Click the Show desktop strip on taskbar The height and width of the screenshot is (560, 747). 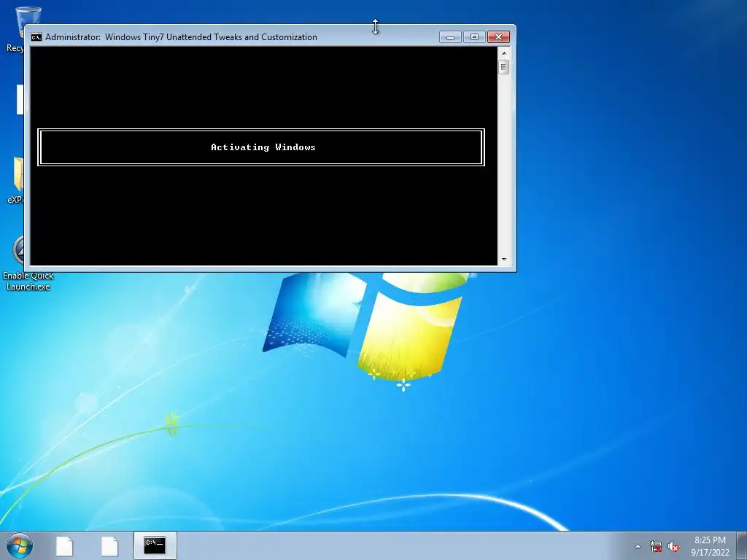(742, 545)
